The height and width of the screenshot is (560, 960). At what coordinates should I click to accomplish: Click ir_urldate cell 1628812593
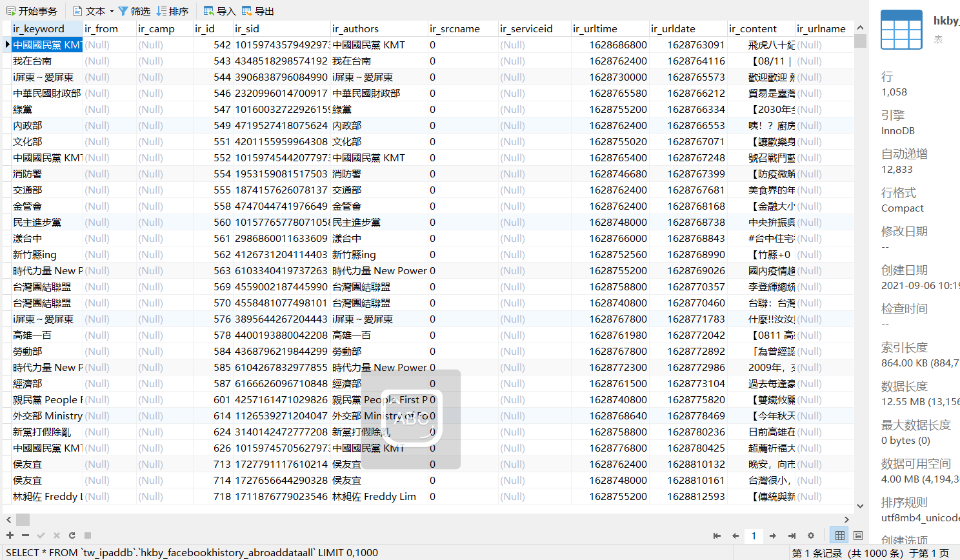coord(688,496)
